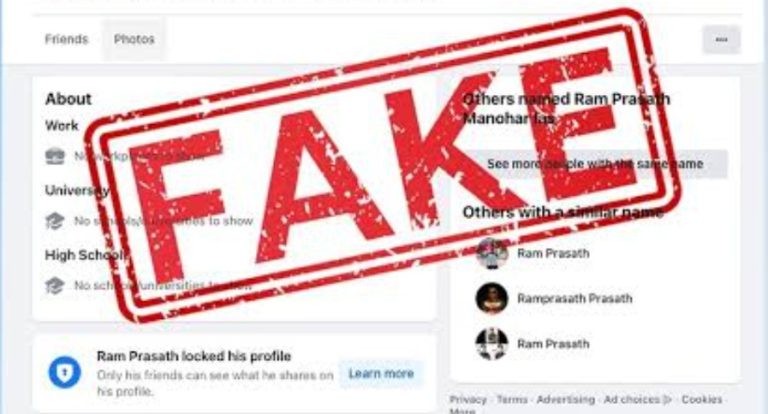
Task: Open the three-dot more options button
Action: [x=721, y=40]
